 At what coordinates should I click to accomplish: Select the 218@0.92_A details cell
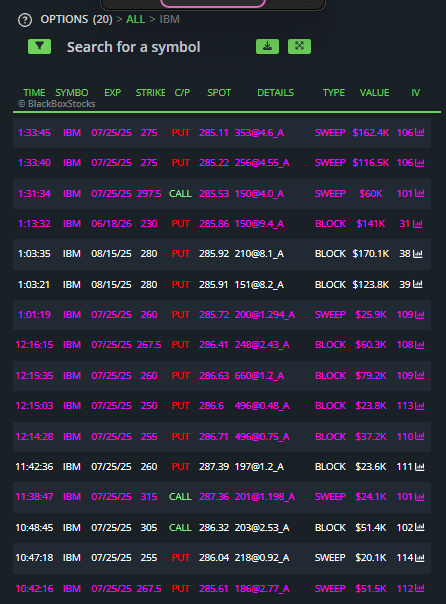(x=262, y=557)
